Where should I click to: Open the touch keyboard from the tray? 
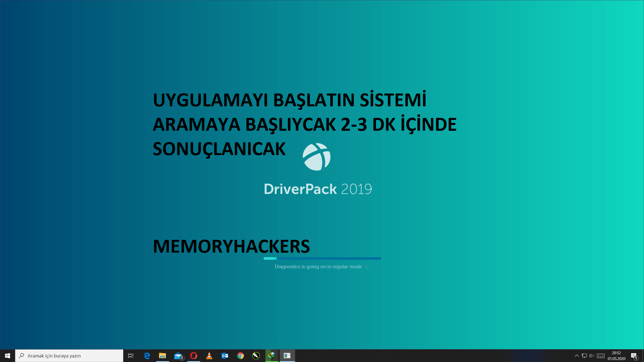(x=601, y=356)
